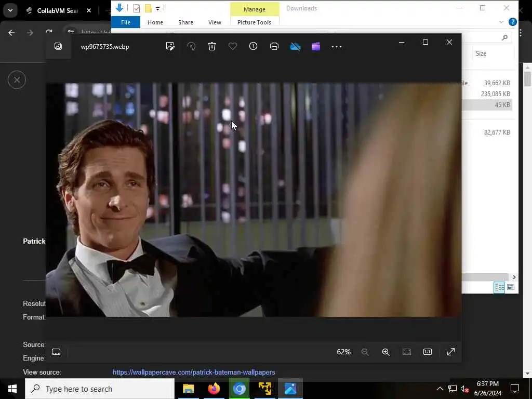Zoom out with the minus magnifier
This screenshot has width=532, height=399.
pyautogui.click(x=365, y=352)
